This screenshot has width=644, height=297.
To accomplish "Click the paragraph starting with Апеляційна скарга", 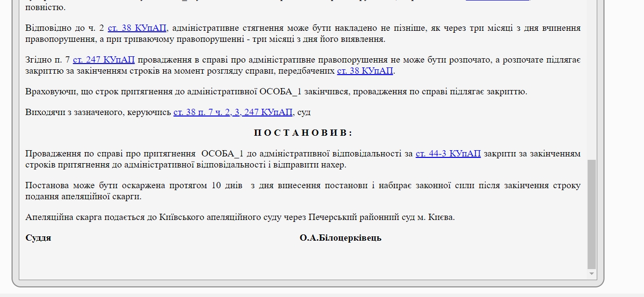I will (240, 217).
